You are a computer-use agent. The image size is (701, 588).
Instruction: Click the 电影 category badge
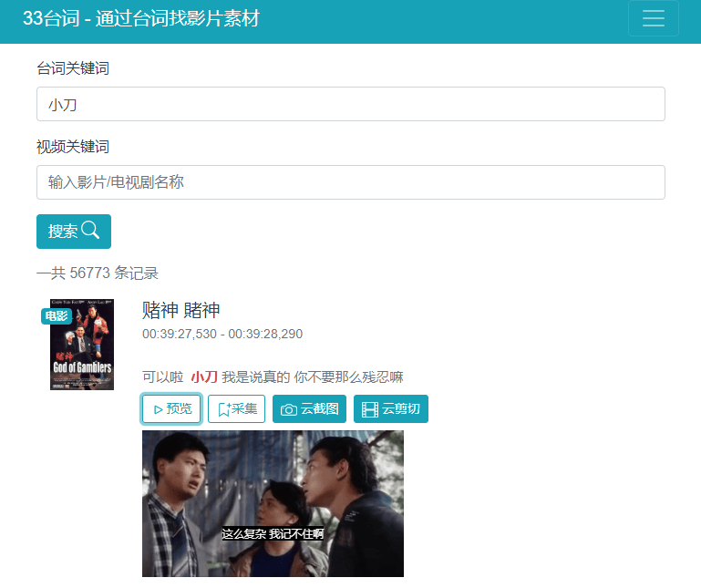pos(57,316)
